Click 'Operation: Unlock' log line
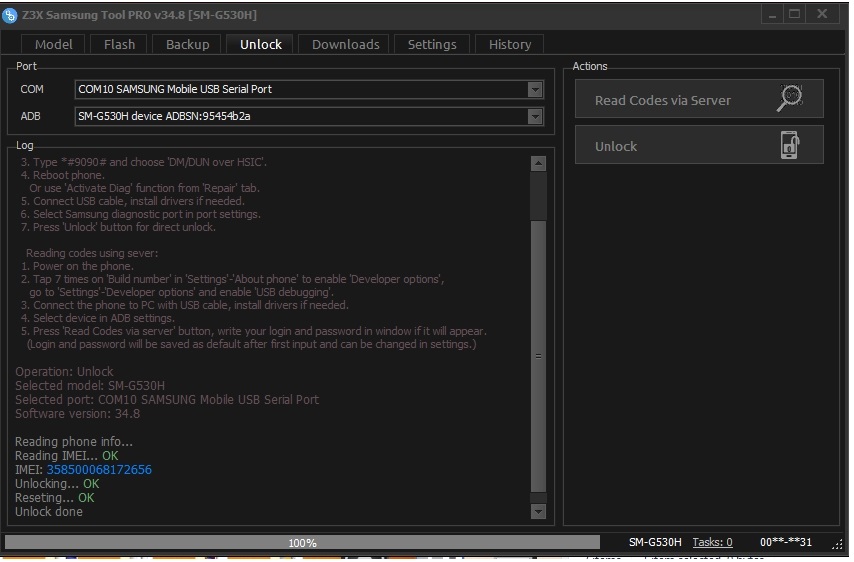This screenshot has height=562, width=854. click(64, 372)
